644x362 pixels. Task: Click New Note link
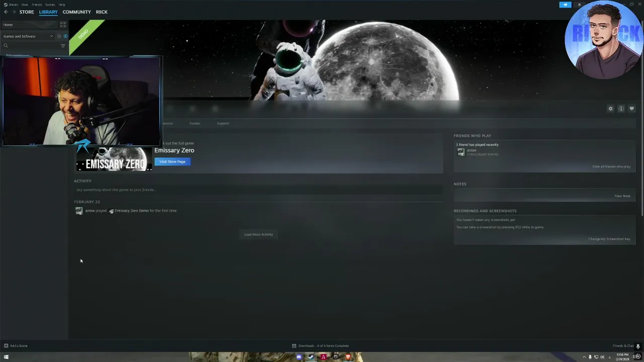(x=622, y=196)
